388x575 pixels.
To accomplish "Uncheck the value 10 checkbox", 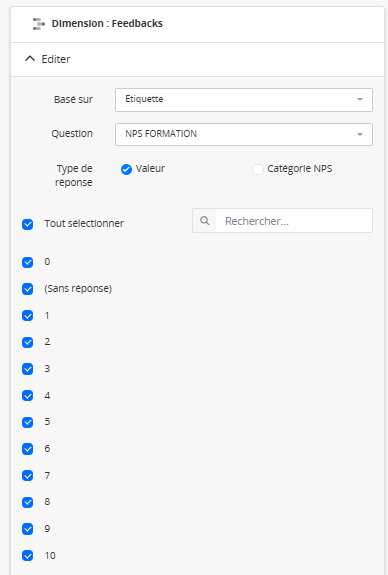I will (28, 556).
